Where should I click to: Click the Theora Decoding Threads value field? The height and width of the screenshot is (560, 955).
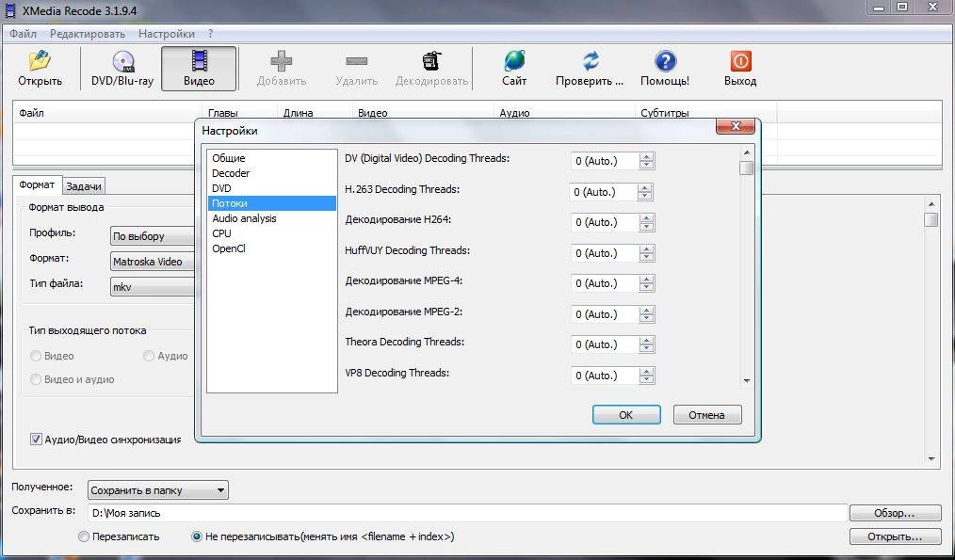(605, 344)
